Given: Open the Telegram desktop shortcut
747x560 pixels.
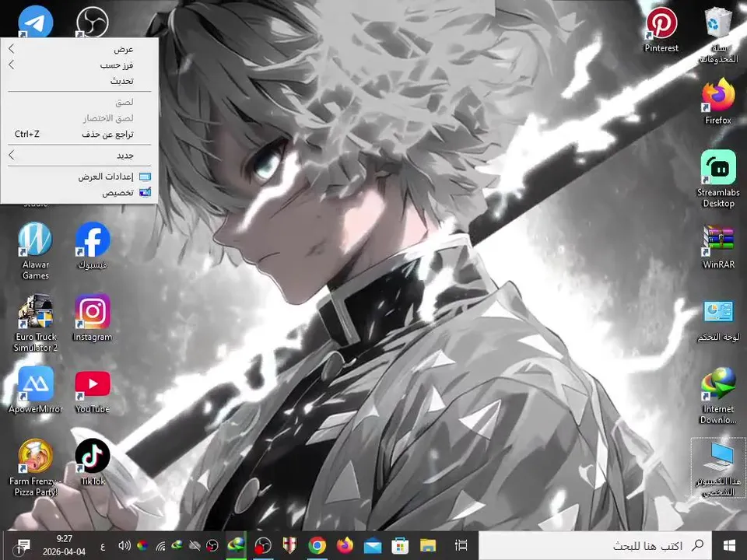Looking at the screenshot, I should (35, 21).
